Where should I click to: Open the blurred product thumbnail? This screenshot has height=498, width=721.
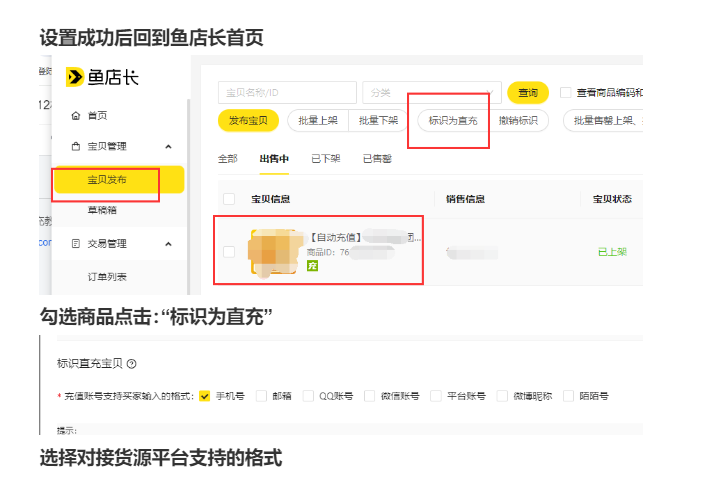pos(274,252)
